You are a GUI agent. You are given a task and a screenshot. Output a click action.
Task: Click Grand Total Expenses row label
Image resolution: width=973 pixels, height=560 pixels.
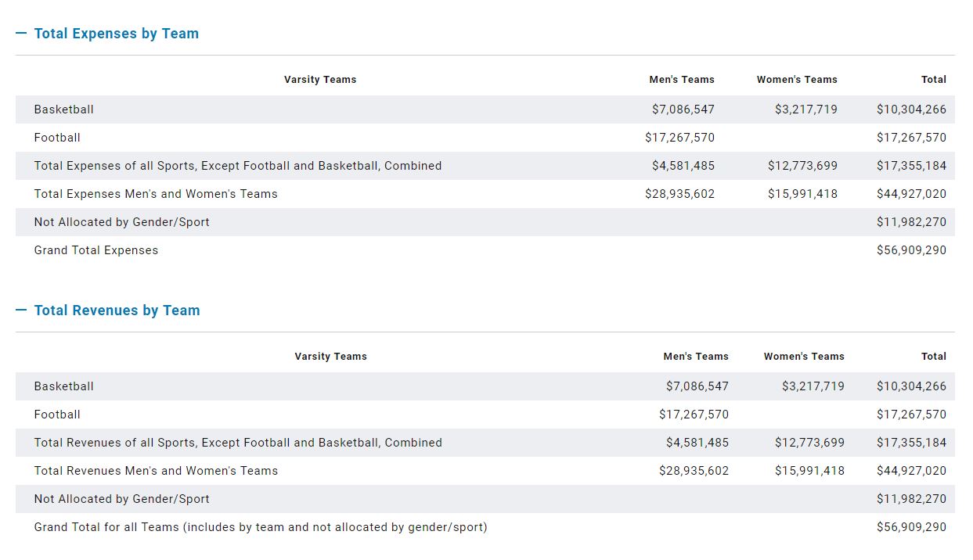pos(96,250)
